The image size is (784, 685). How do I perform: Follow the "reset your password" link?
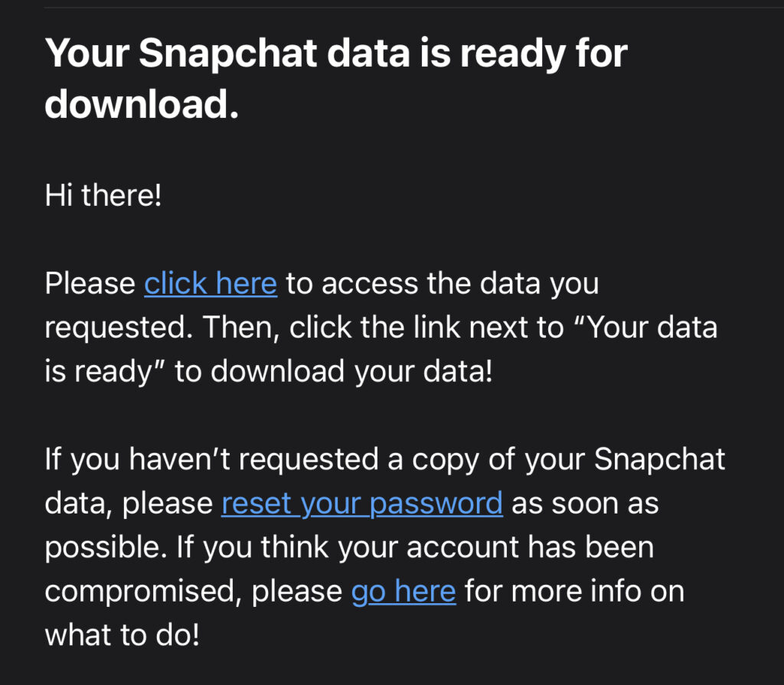pos(361,504)
